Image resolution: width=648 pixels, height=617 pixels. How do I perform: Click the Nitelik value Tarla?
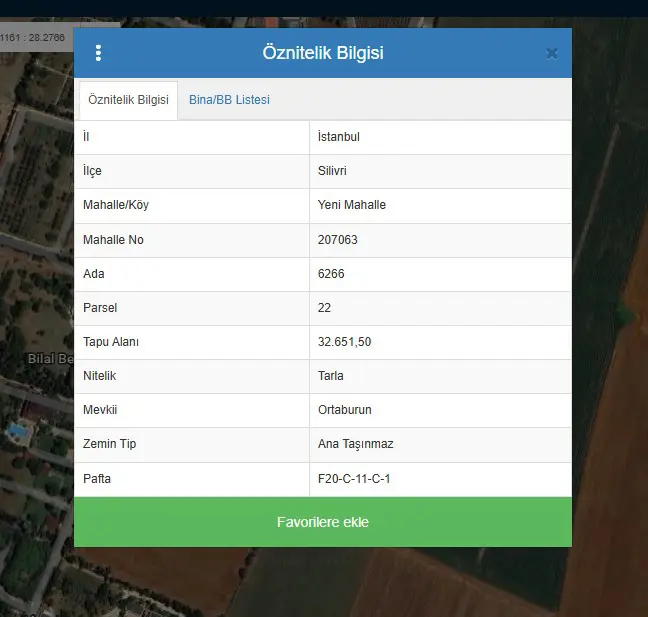[x=331, y=376]
